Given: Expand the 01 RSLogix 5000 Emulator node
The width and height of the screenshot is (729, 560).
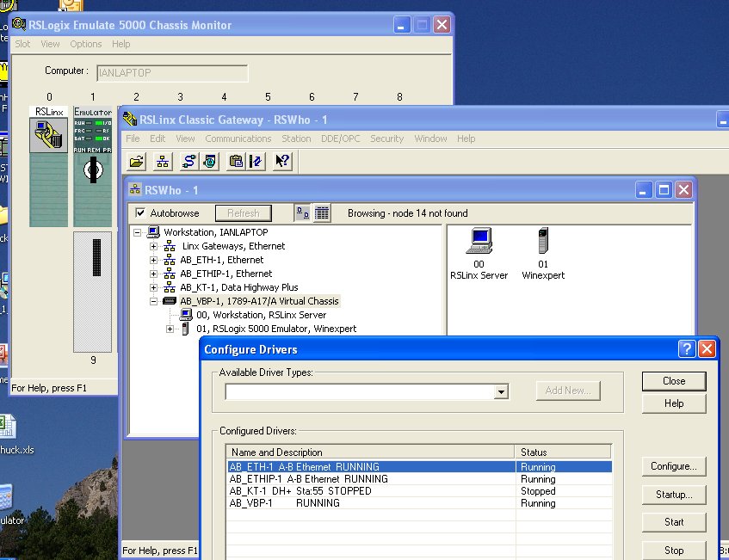Looking at the screenshot, I should (x=170, y=329).
